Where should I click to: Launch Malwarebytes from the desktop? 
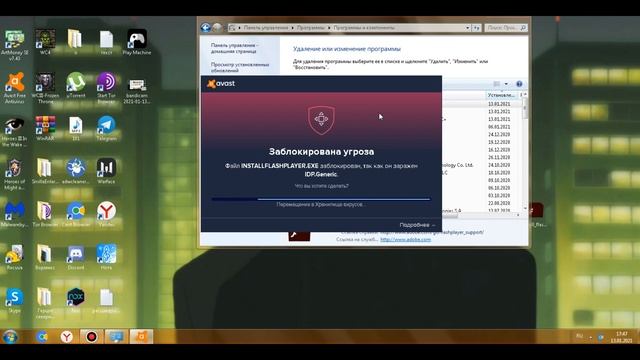(x=15, y=214)
